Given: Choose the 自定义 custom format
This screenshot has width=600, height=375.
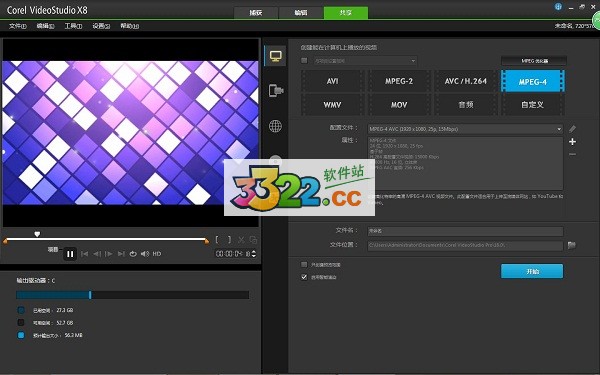Looking at the screenshot, I should [x=532, y=104].
